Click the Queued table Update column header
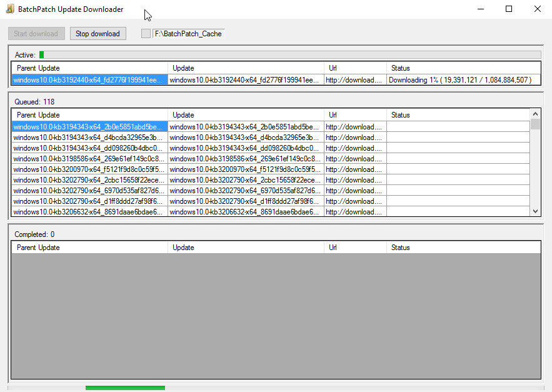 (246, 115)
